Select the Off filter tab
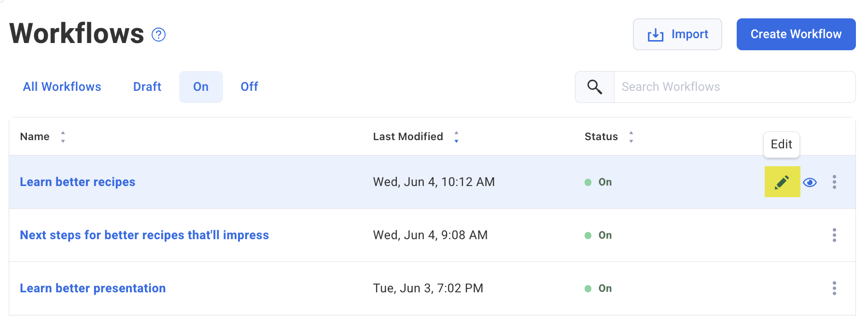This screenshot has height=316, width=868. coord(249,87)
